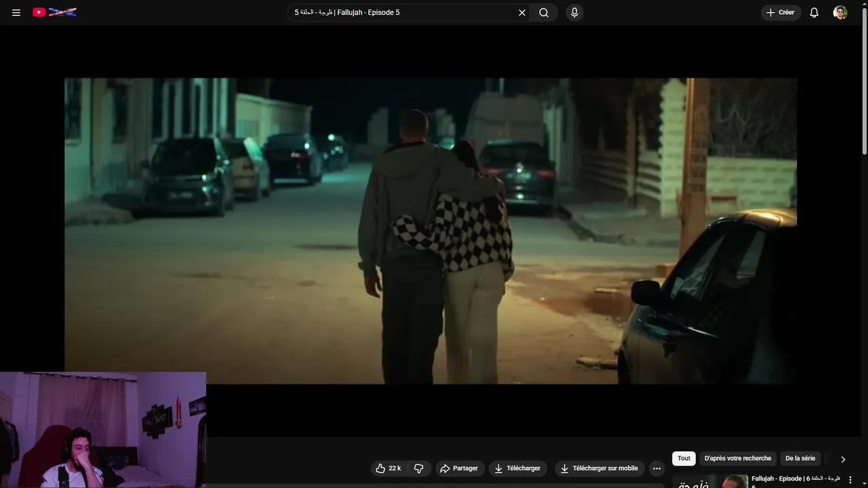This screenshot has width=868, height=488.
Task: Open options for Fallujah Episode 6 suggestion
Action: pyautogui.click(x=850, y=480)
